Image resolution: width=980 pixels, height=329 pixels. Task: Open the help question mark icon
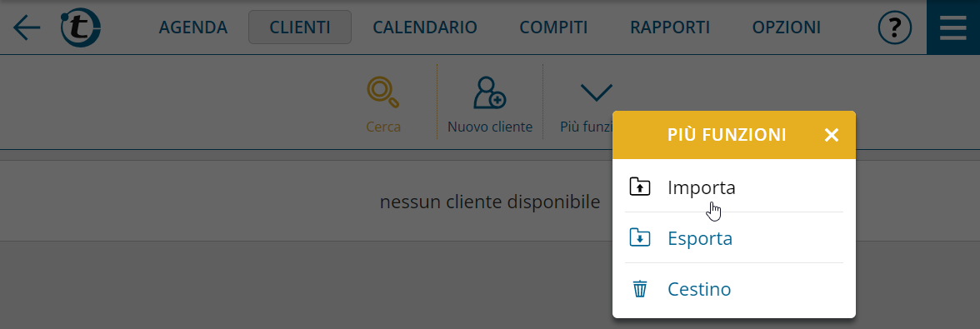(894, 27)
